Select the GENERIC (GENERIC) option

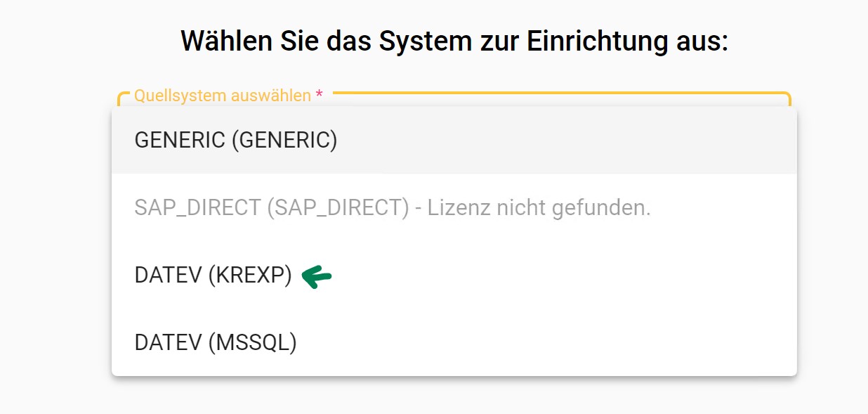pyautogui.click(x=236, y=140)
